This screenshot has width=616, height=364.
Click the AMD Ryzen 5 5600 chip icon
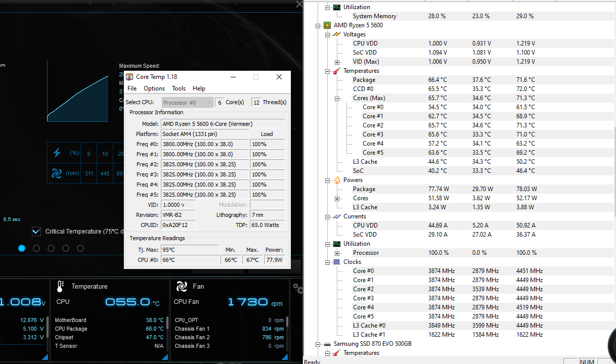point(327,25)
